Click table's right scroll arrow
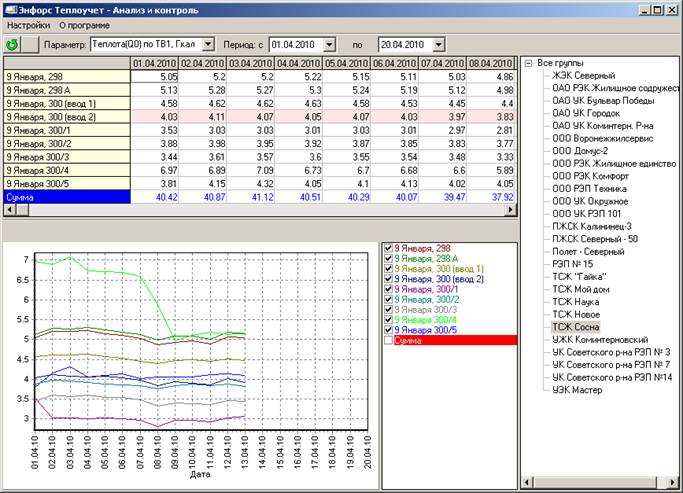This screenshot has width=683, height=493. point(510,210)
